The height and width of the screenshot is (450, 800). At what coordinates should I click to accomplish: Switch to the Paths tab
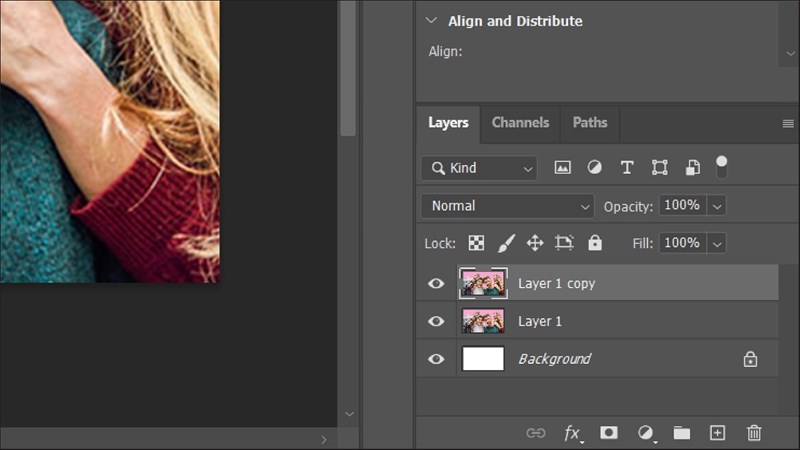tap(590, 122)
